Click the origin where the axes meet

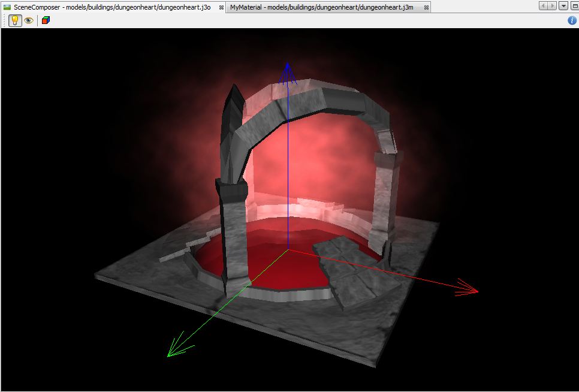[288, 249]
